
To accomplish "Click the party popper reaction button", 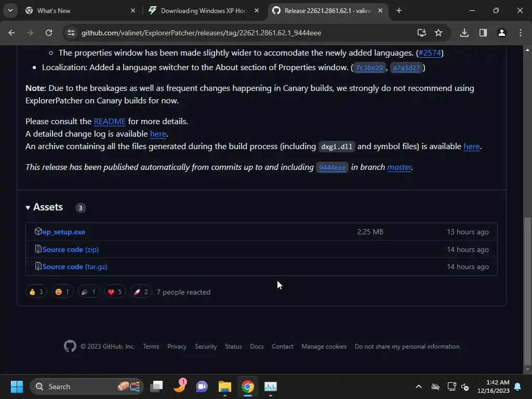I will 88,292.
